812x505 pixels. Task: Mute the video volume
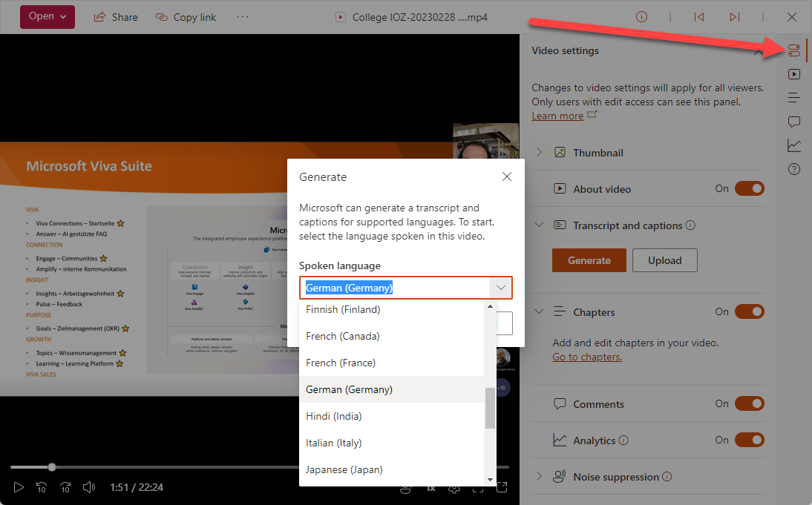89,487
